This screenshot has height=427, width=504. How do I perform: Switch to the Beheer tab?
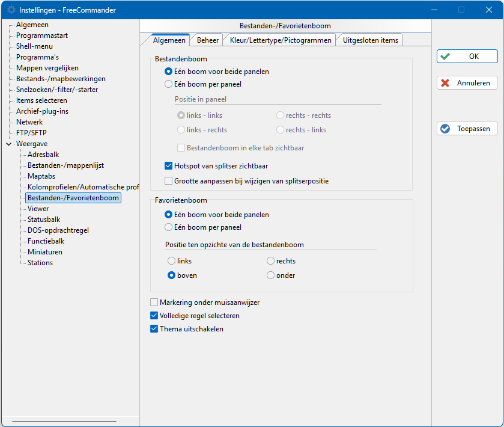coord(208,40)
